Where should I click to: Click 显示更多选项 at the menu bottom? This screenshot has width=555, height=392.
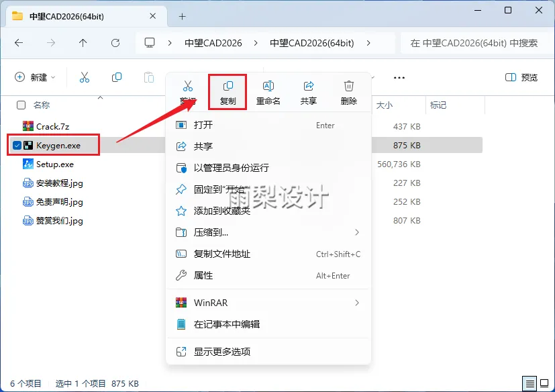pyautogui.click(x=268, y=352)
